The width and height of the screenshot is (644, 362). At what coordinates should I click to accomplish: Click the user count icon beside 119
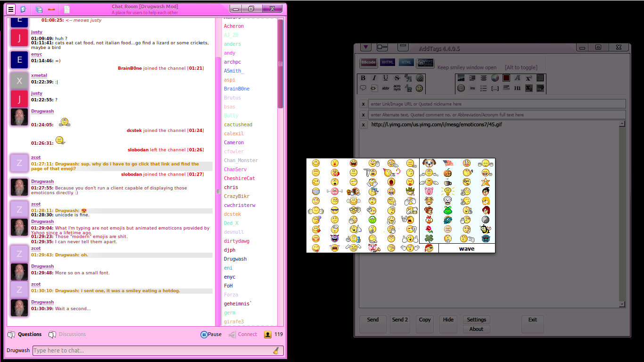pyautogui.click(x=267, y=334)
